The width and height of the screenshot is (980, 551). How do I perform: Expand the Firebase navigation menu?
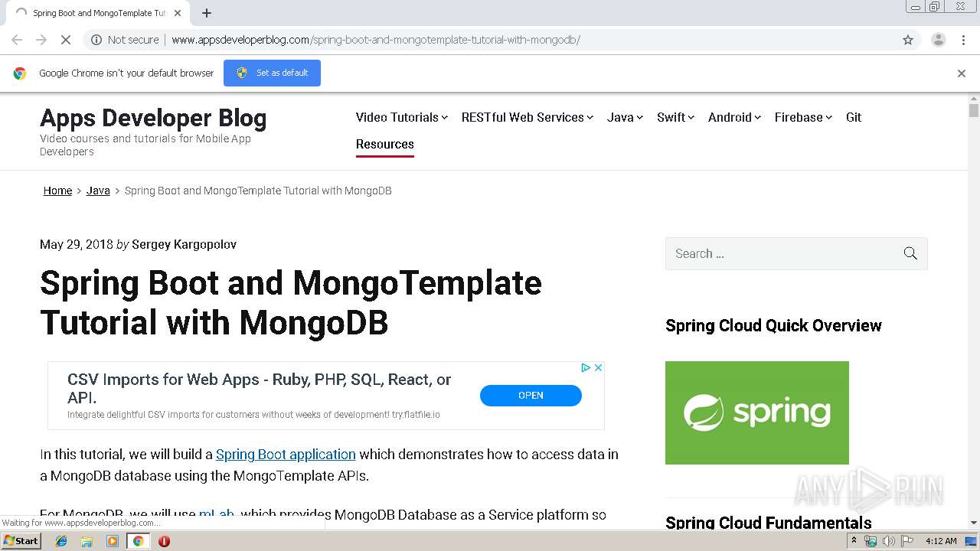click(803, 117)
